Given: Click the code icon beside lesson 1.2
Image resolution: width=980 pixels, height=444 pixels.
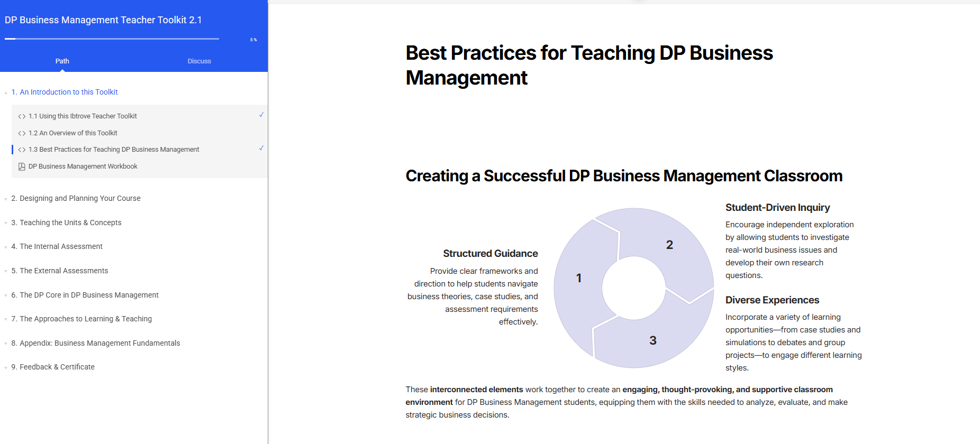Looking at the screenshot, I should click(x=22, y=133).
